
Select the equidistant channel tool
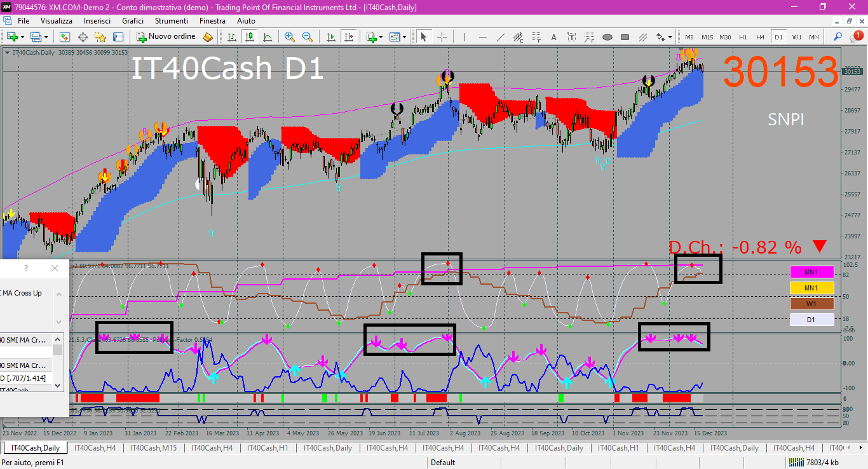click(519, 37)
